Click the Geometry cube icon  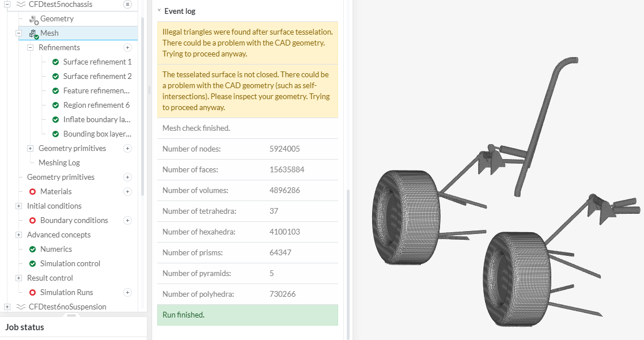pos(33,19)
